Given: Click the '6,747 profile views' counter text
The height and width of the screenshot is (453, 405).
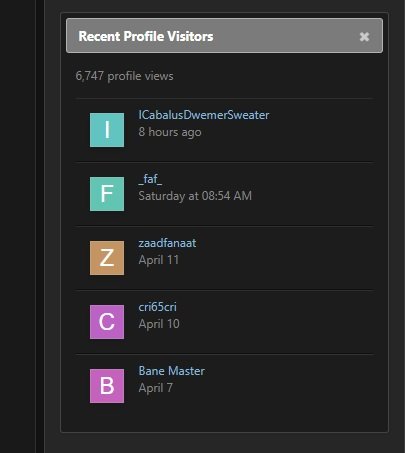Looking at the screenshot, I should [x=124, y=76].
